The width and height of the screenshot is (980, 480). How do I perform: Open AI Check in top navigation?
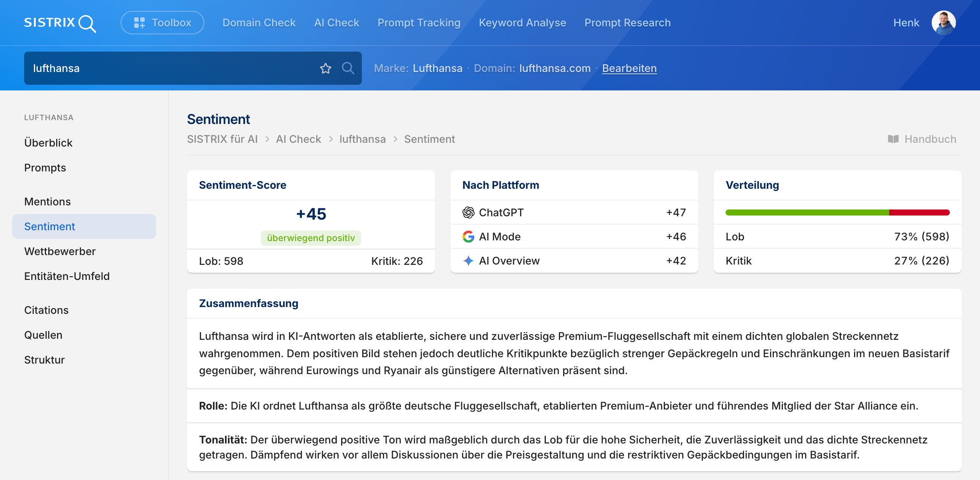pos(336,23)
